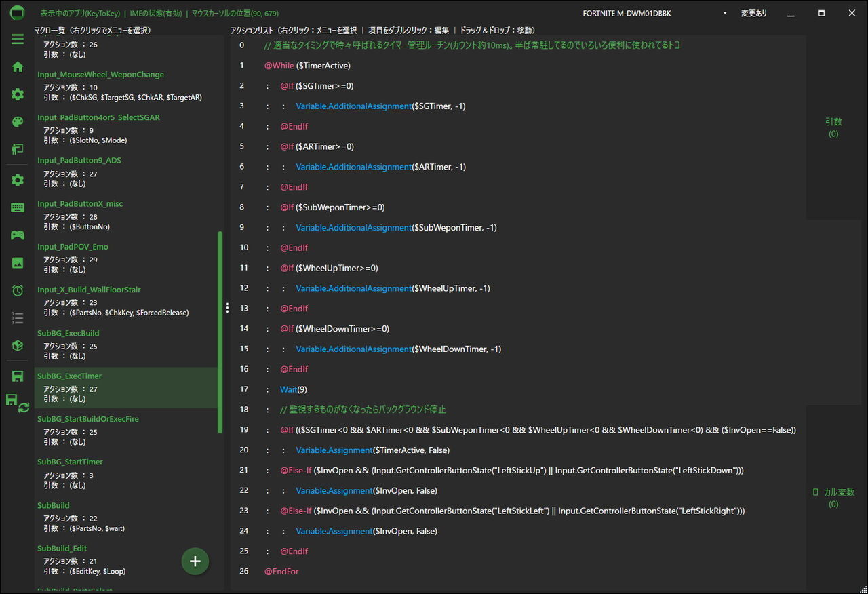
Task: Click the save and reload icon
Action: pyautogui.click(x=18, y=403)
